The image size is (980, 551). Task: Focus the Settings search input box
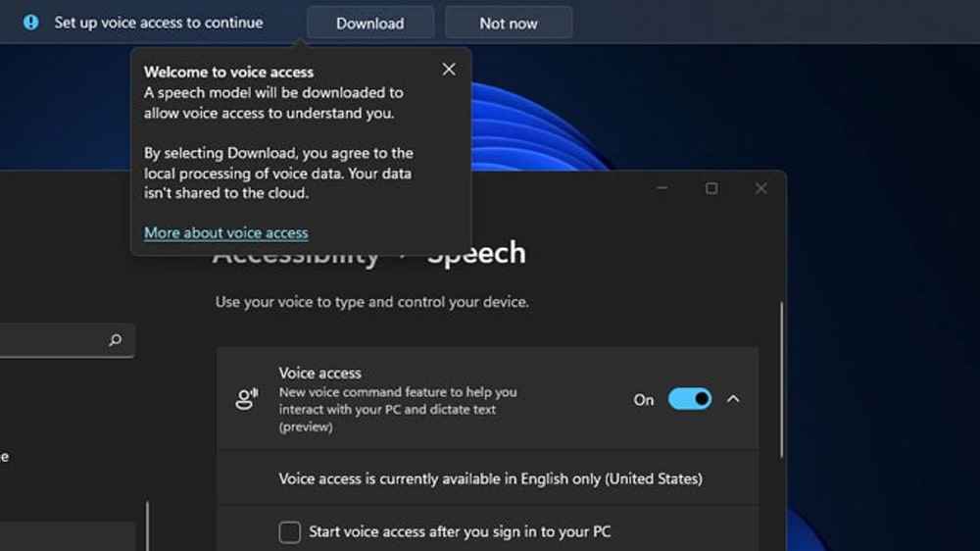coord(67,340)
